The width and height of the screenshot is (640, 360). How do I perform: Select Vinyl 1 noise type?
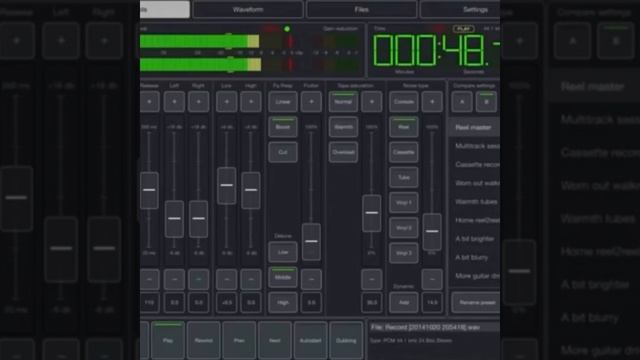404,202
